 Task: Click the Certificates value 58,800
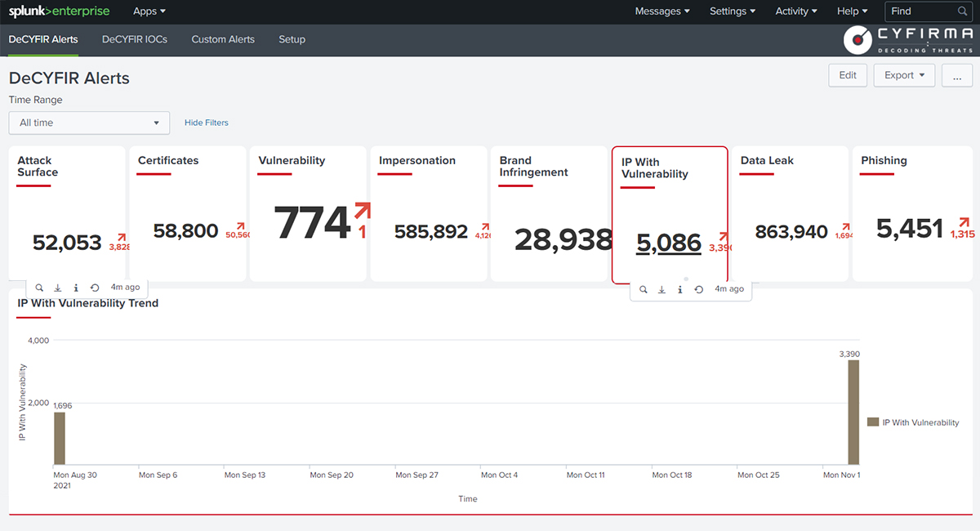[x=185, y=231]
